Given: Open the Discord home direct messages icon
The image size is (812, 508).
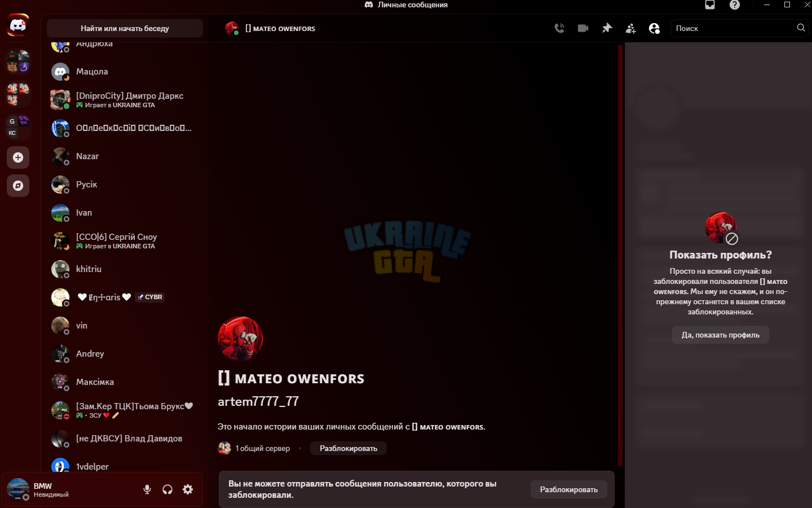Looking at the screenshot, I should click(x=18, y=25).
